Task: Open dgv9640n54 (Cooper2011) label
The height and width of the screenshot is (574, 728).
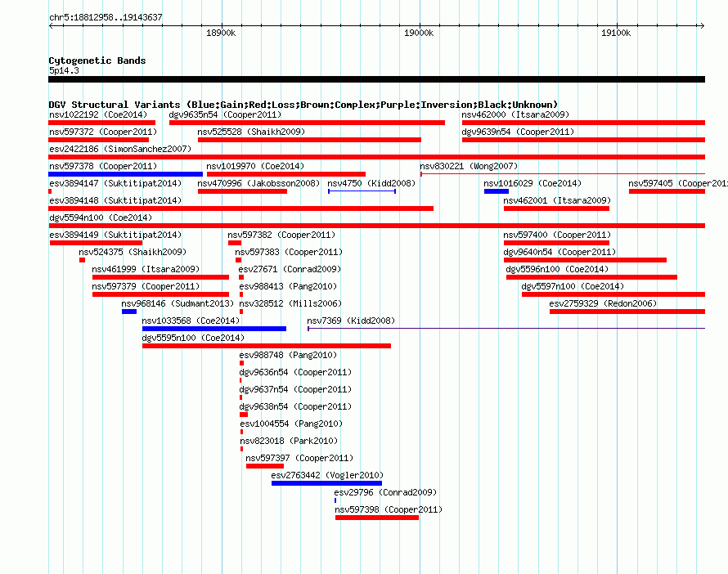Action: point(559,252)
